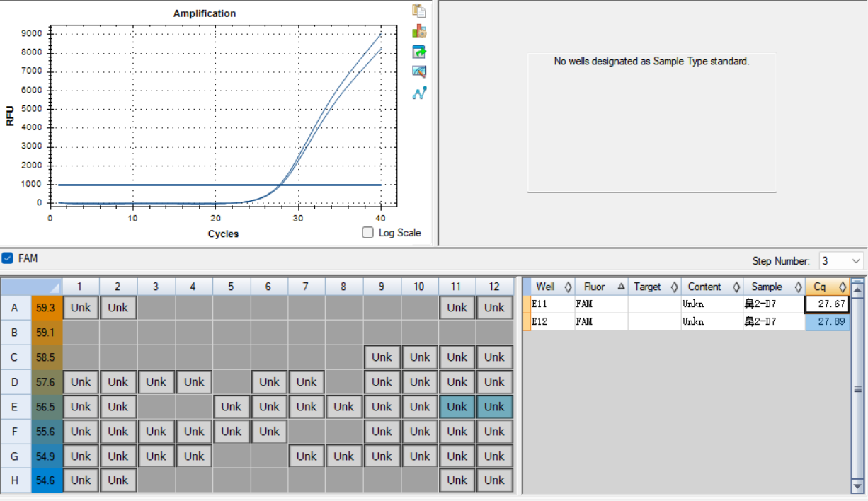Select plate column header 11
The height and width of the screenshot is (501, 868).
457,287
